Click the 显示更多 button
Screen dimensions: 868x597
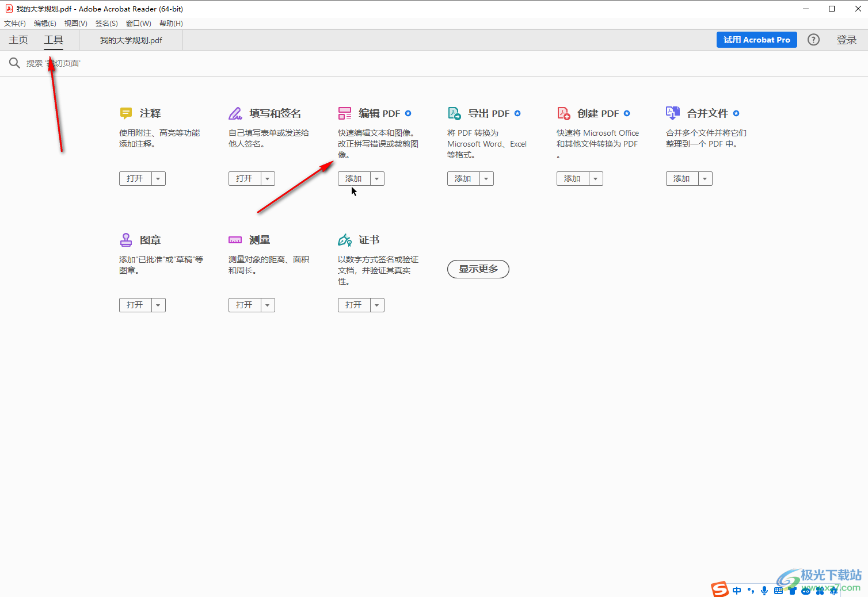pos(478,269)
